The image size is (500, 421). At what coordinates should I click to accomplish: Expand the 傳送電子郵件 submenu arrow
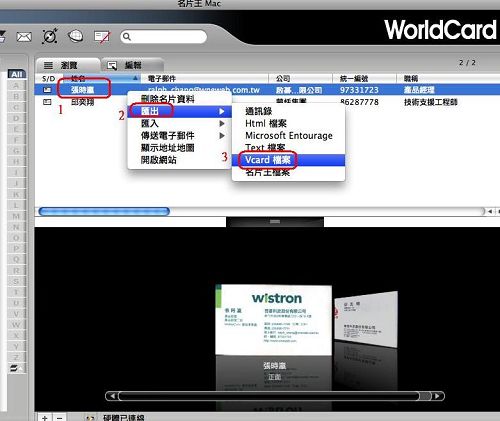(222, 136)
